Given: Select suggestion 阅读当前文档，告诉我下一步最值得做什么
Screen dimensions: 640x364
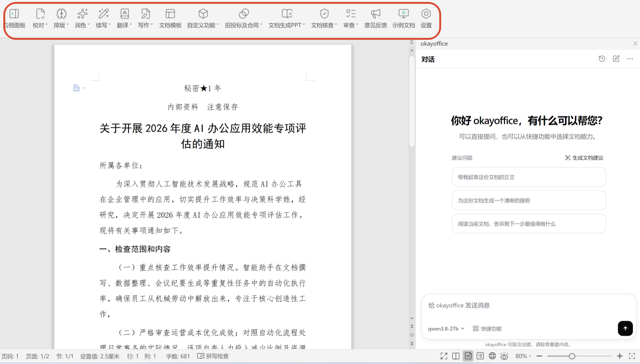Looking at the screenshot, I should click(529, 224).
